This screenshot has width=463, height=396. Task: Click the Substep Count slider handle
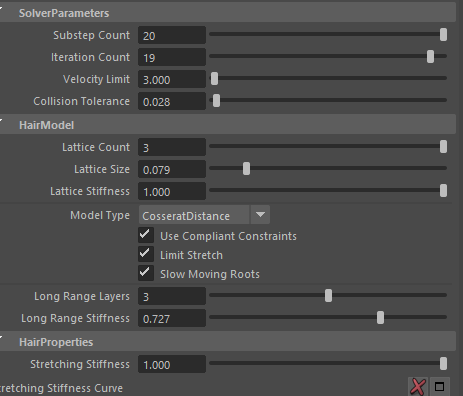(x=443, y=35)
